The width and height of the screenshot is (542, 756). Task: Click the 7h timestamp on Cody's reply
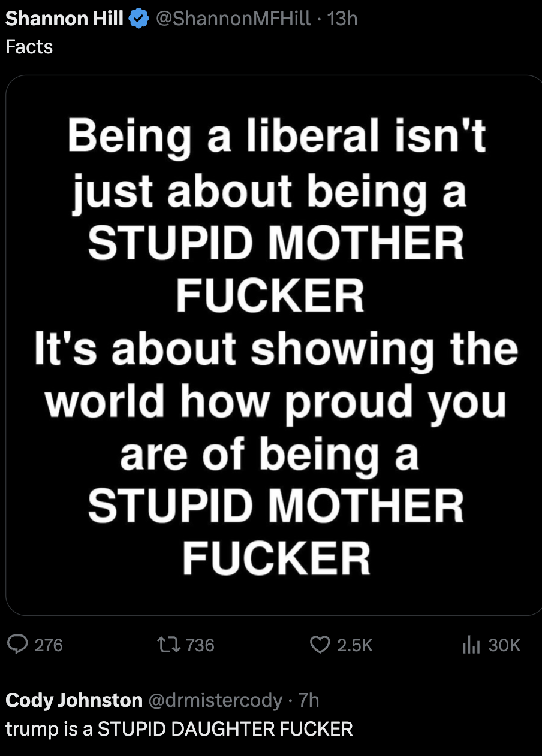309,700
